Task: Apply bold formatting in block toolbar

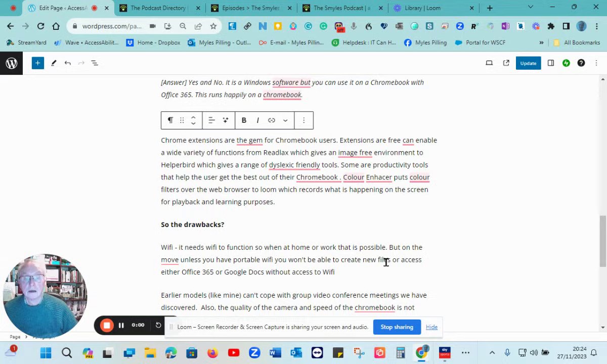Action: point(244,120)
